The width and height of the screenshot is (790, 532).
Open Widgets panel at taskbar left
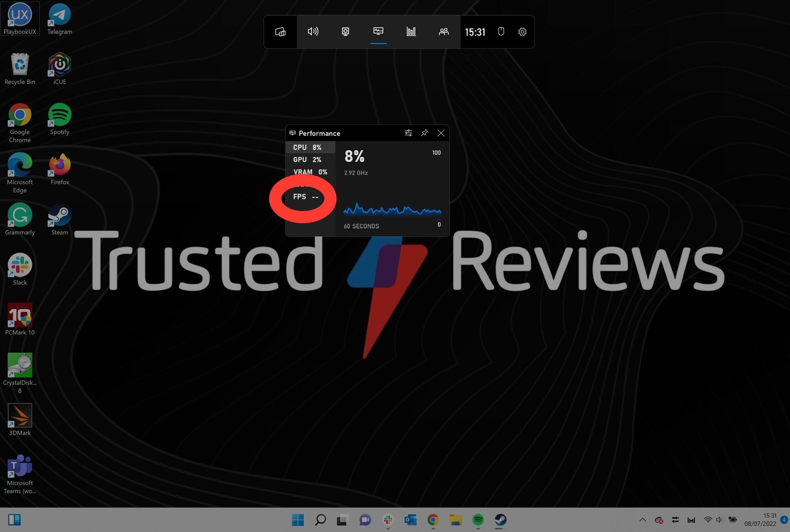pyautogui.click(x=14, y=520)
